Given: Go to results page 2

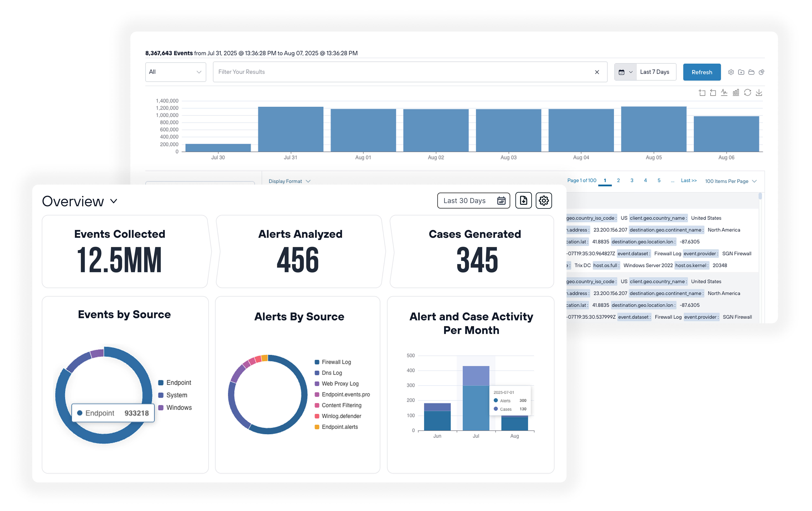Looking at the screenshot, I should [x=618, y=180].
